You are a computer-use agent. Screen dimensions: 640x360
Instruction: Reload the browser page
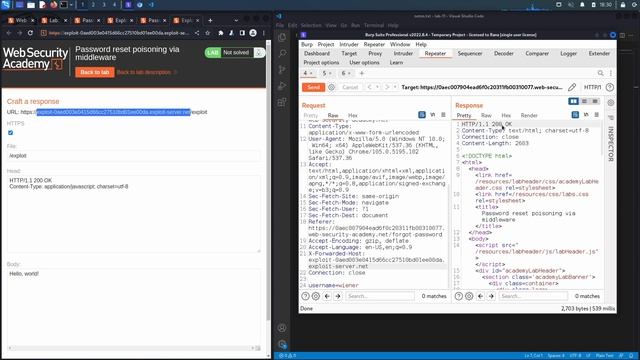[30, 33]
